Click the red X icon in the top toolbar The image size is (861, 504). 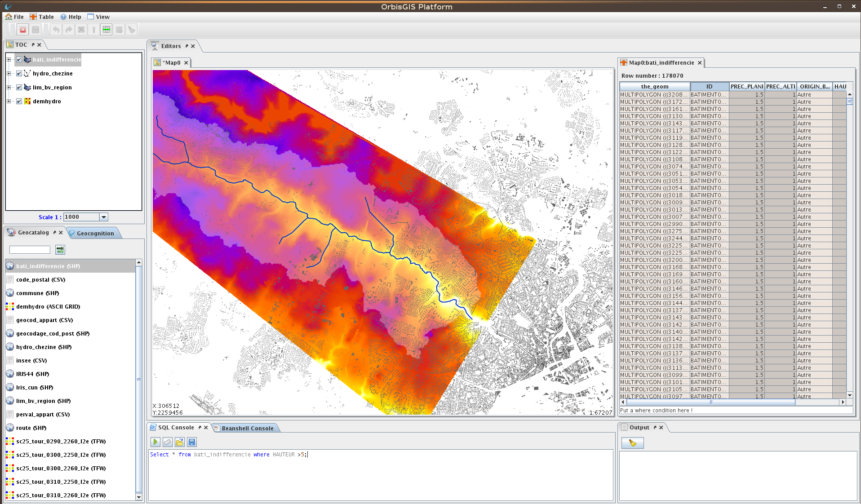(23, 30)
